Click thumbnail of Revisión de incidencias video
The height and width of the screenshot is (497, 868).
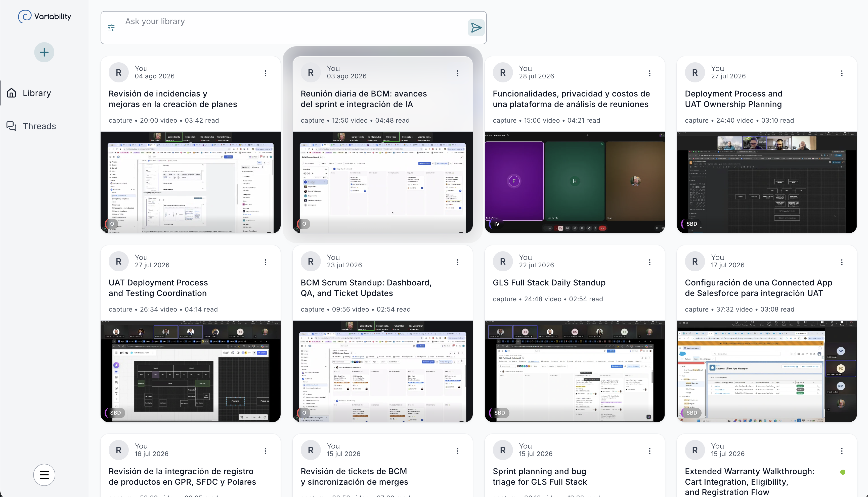pyautogui.click(x=191, y=183)
